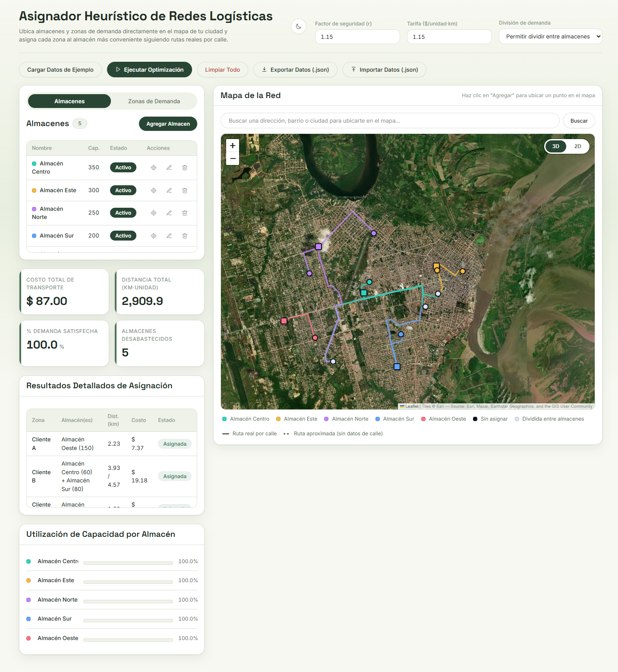Toggle Activo status for Almacén Norte
The width and height of the screenshot is (618, 672).
pos(123,213)
